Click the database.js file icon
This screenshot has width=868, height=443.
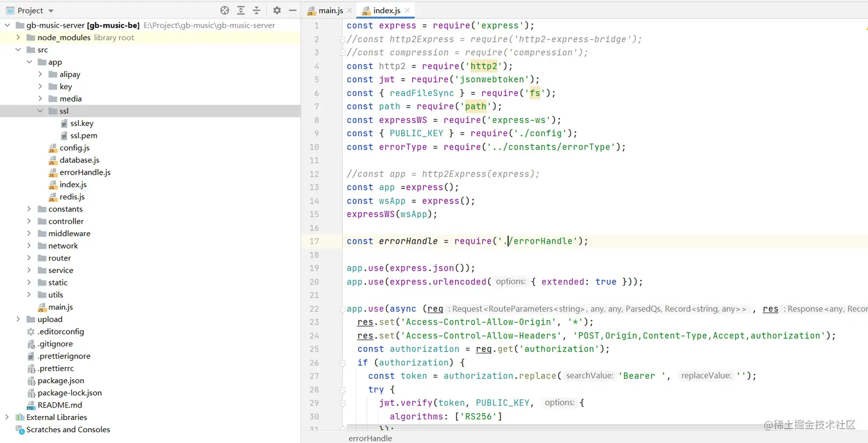[x=53, y=160]
